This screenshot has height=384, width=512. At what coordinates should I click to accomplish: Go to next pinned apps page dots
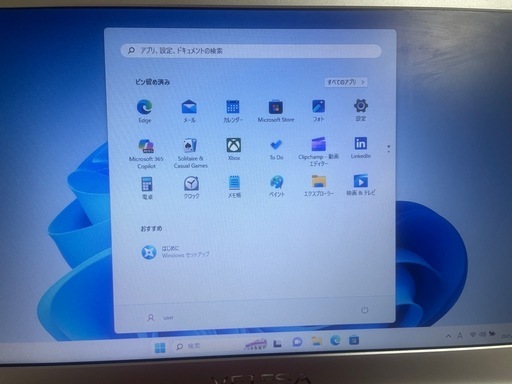389,149
